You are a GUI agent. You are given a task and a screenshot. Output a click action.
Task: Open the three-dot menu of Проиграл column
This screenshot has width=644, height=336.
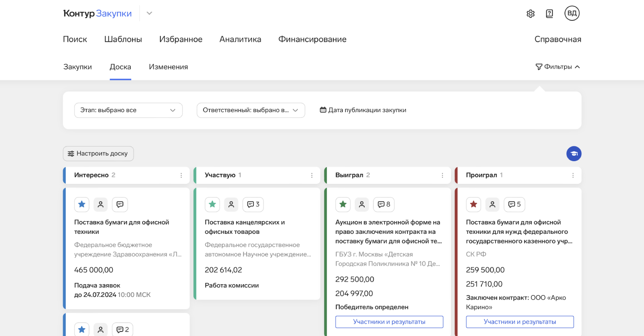coord(573,175)
